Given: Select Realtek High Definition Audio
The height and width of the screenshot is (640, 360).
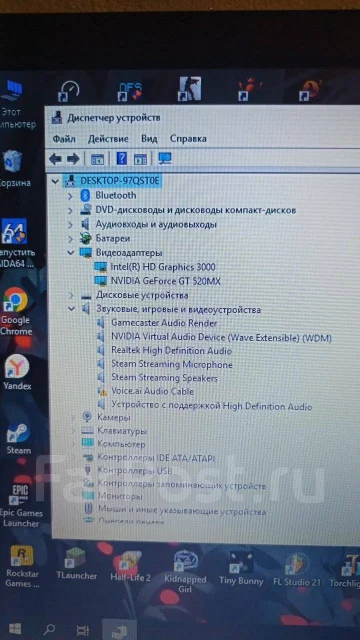Looking at the screenshot, I should coord(171,351).
